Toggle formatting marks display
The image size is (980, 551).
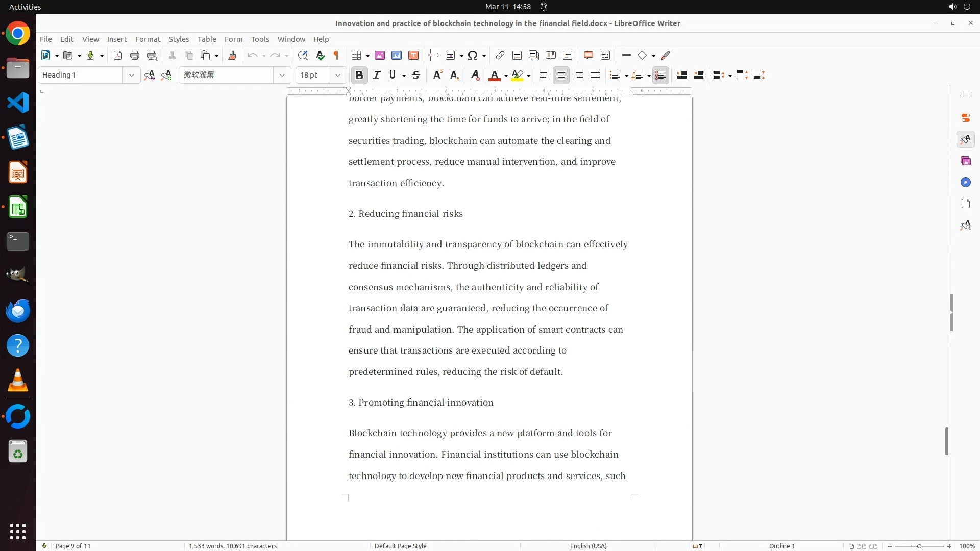[336, 55]
